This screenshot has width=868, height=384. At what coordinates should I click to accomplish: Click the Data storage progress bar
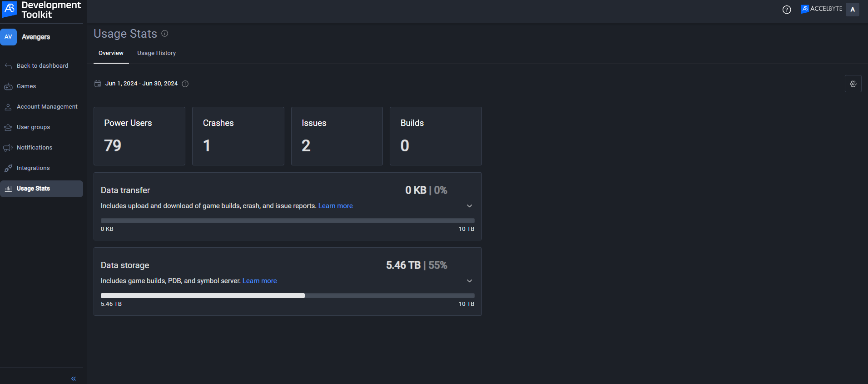click(288, 295)
